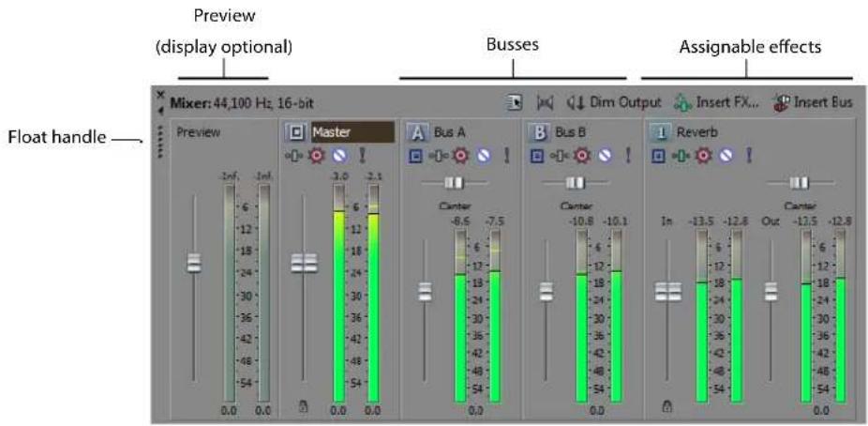Click Reverb pan slider thumb

click(x=800, y=182)
